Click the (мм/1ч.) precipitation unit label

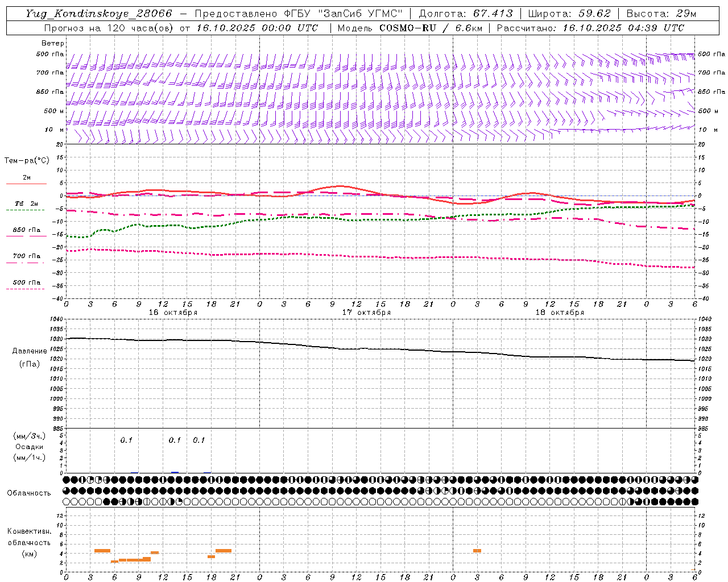(x=30, y=458)
